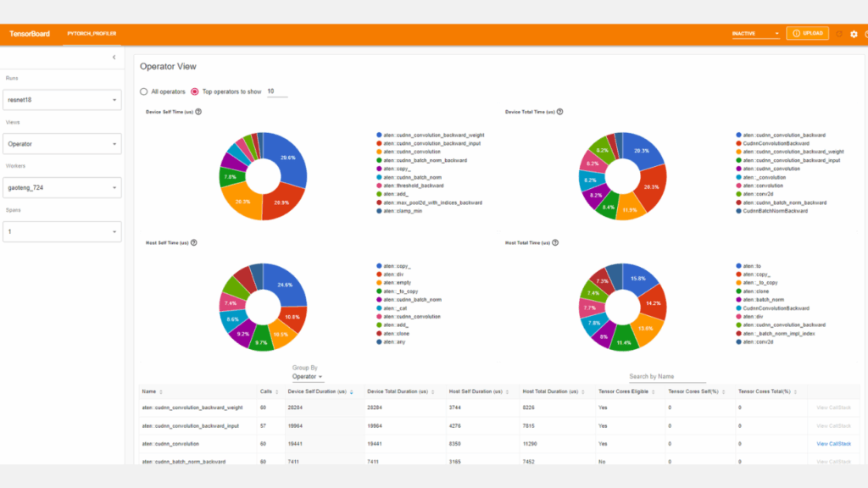Screen dimensions: 868x488
Task: Switch to the PYTORCH_PROFILER tab
Action: pyautogui.click(x=92, y=34)
